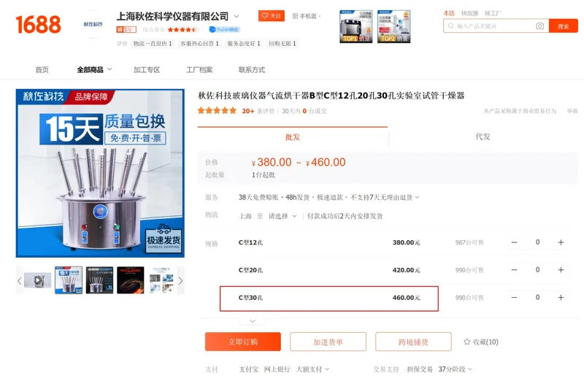Increase quantity for C型20孔

point(561,270)
